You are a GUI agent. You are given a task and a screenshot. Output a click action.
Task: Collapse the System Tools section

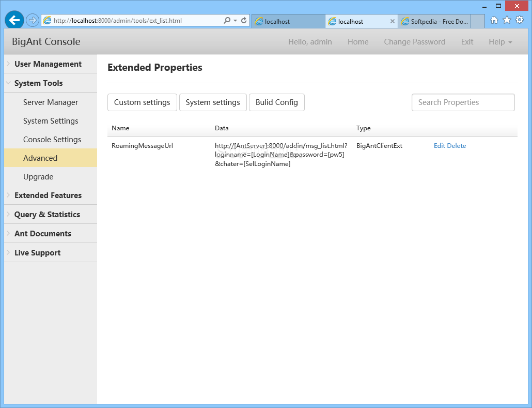[51, 83]
